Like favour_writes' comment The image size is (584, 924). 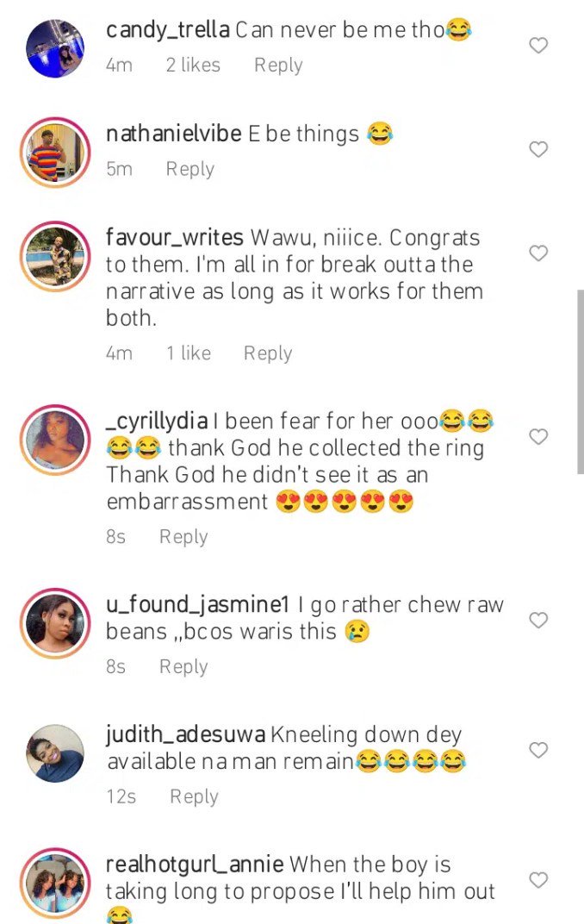[538, 253]
